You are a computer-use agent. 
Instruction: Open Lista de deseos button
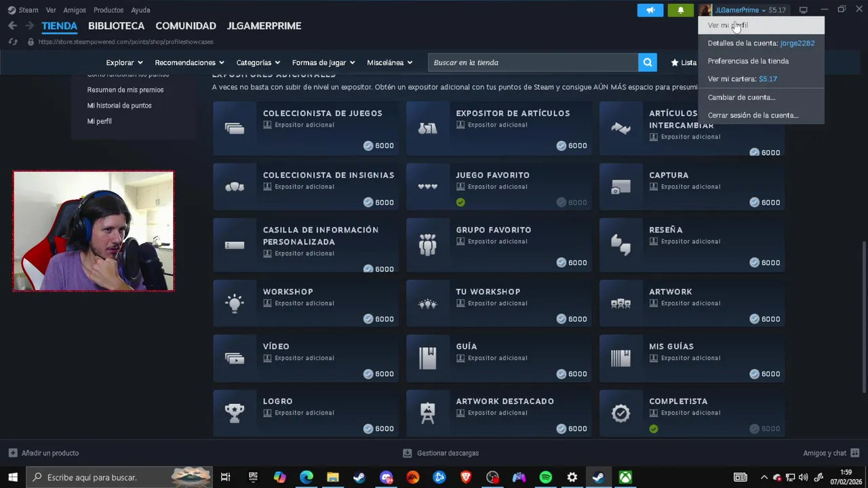tap(684, 62)
